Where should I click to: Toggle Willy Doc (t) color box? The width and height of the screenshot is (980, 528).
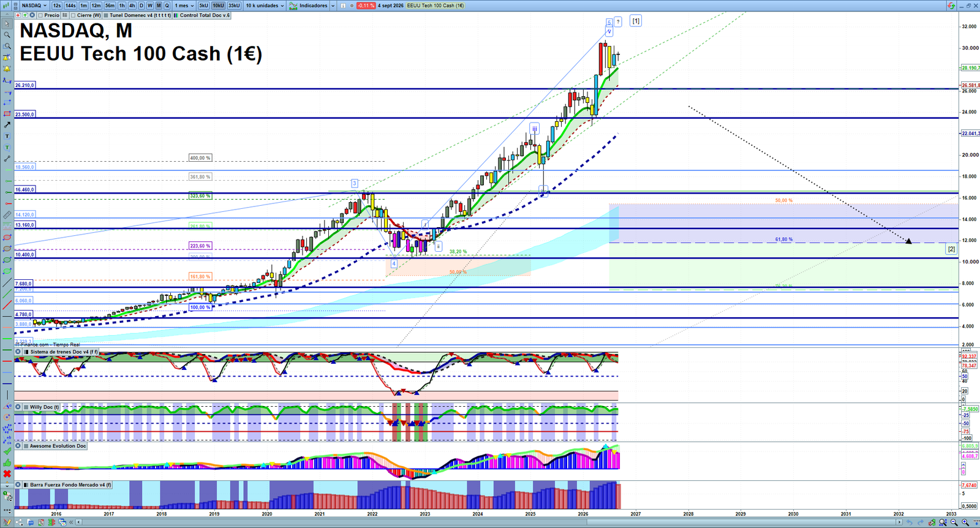coord(26,407)
